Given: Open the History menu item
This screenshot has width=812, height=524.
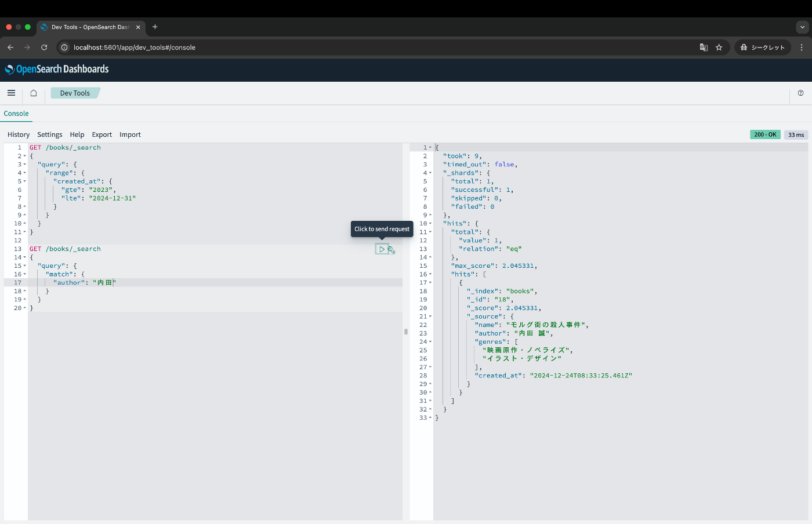Looking at the screenshot, I should [19, 134].
